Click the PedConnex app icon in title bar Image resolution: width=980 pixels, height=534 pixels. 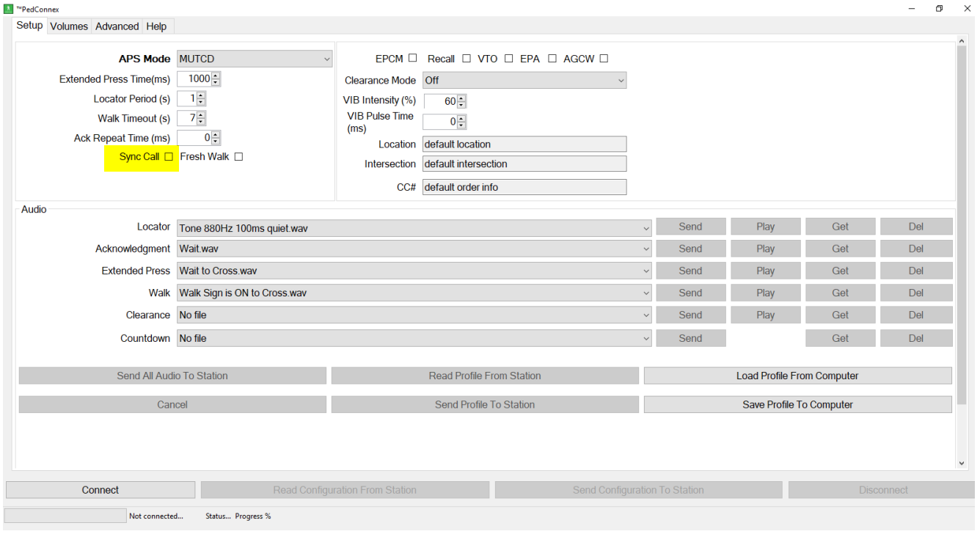pyautogui.click(x=9, y=9)
